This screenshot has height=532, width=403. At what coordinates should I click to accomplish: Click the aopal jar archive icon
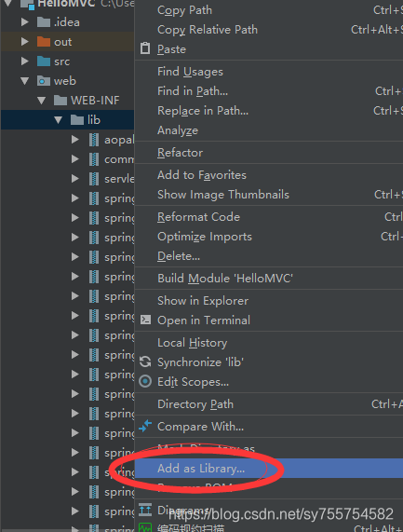94,140
